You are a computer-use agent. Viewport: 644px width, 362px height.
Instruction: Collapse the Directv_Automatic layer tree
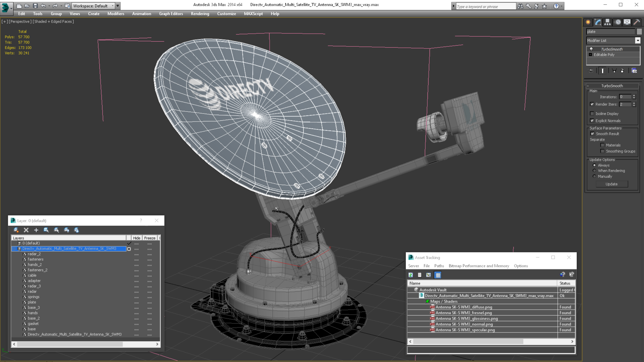14,248
